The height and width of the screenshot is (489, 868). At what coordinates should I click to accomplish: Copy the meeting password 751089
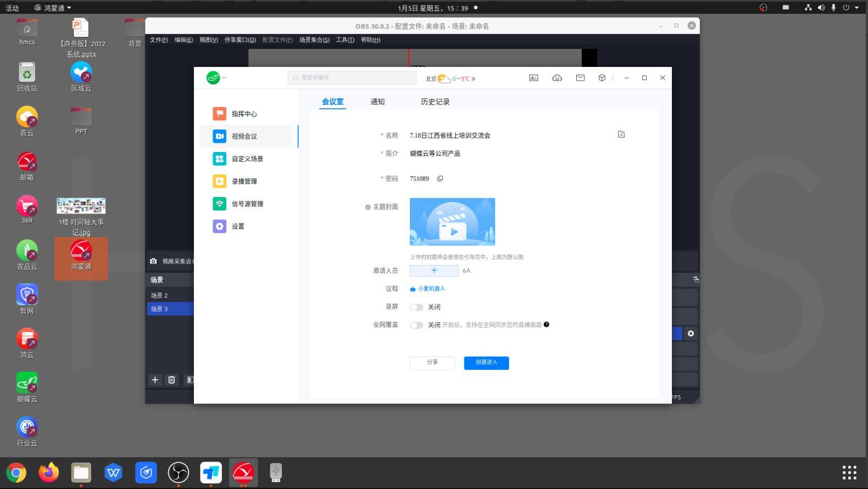[440, 179]
